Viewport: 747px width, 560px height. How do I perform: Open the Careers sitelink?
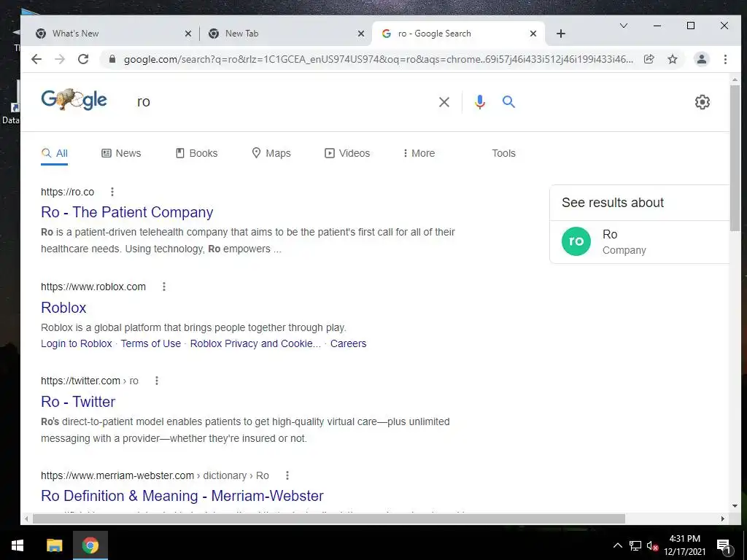coord(348,344)
